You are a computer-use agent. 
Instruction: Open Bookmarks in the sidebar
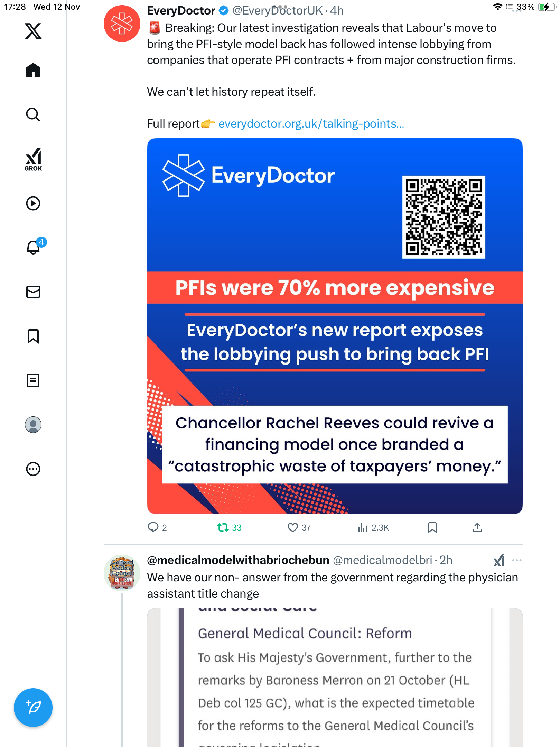coord(33,336)
